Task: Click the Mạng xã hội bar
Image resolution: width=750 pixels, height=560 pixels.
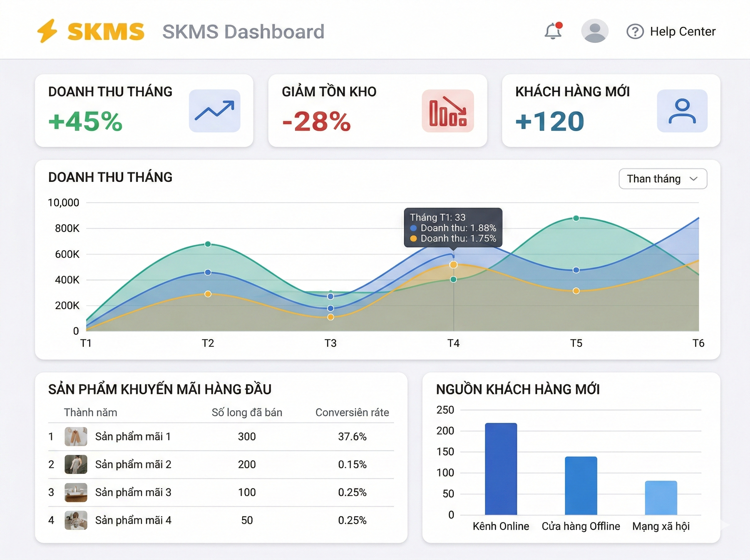Action: [661, 497]
